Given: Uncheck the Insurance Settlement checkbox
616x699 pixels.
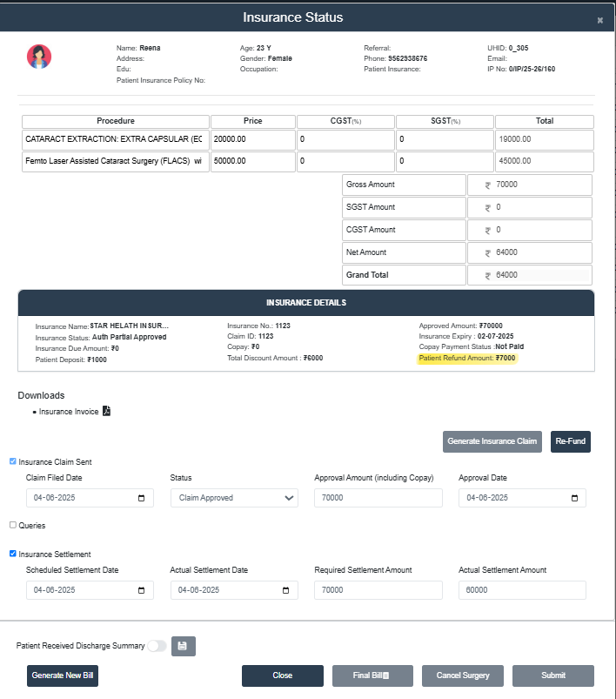Looking at the screenshot, I should (13, 554).
